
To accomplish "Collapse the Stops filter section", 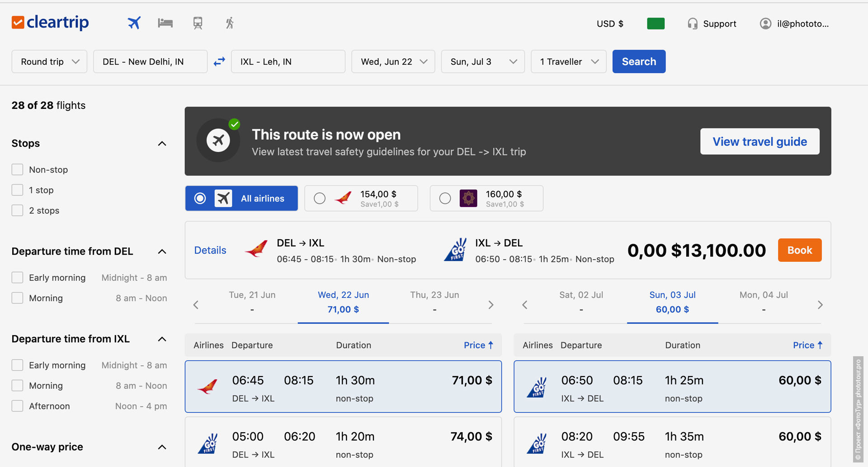I will point(162,143).
